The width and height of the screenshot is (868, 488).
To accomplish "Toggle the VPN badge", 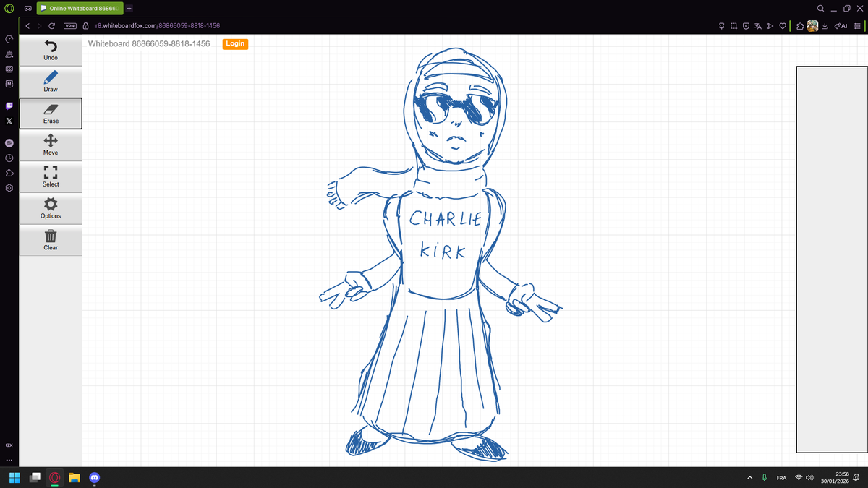I will pyautogui.click(x=70, y=26).
